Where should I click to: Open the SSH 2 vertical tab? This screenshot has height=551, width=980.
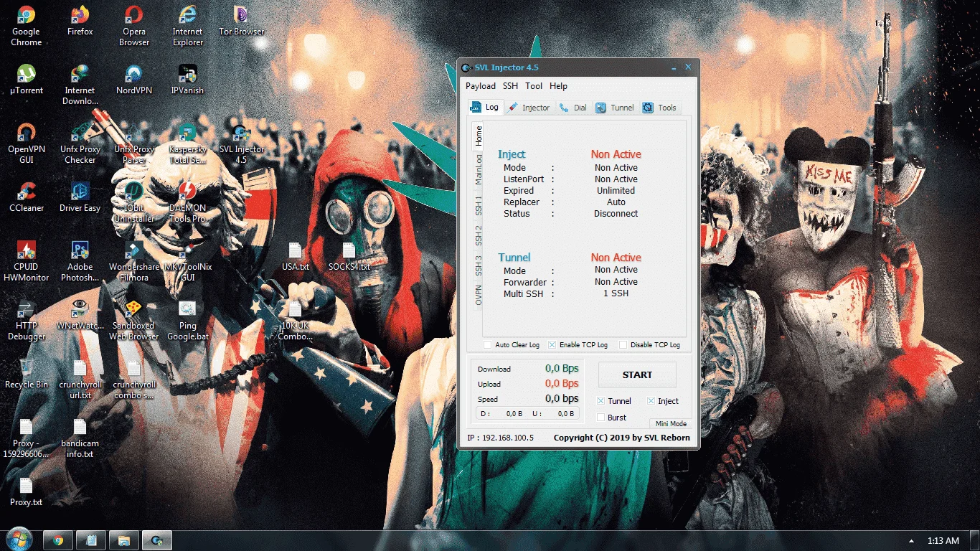[x=479, y=235]
